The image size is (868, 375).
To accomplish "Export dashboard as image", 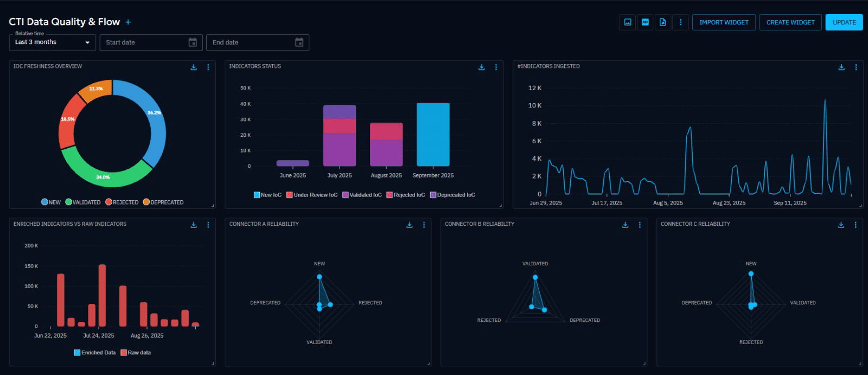I will (x=627, y=22).
